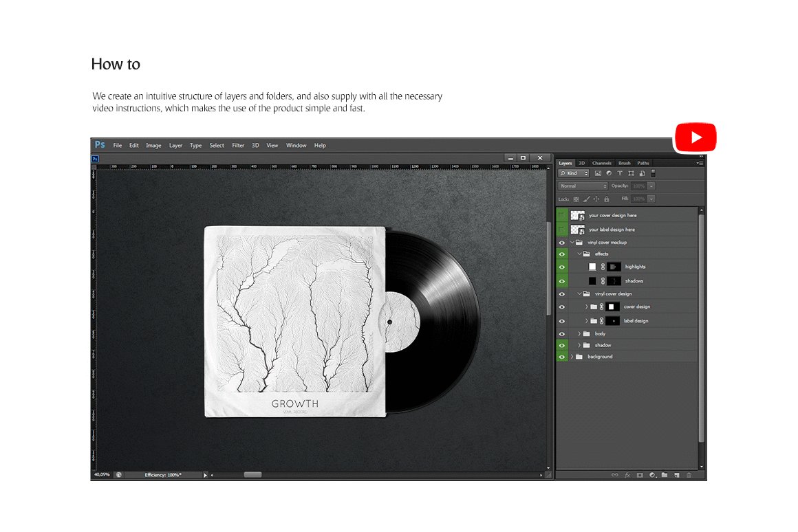Hide the 'cover design' group
Screen dimensions: 798x532
562,307
